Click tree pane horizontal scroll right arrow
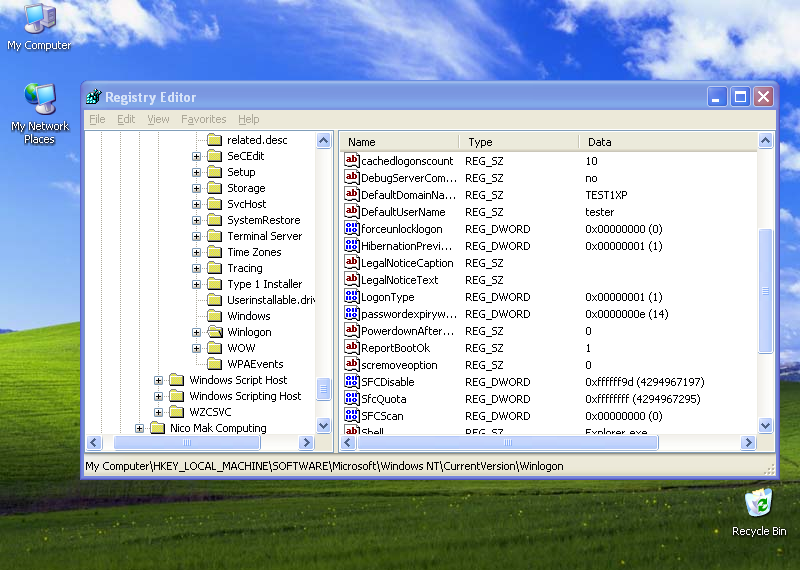Image resolution: width=800 pixels, height=570 pixels. coord(306,442)
